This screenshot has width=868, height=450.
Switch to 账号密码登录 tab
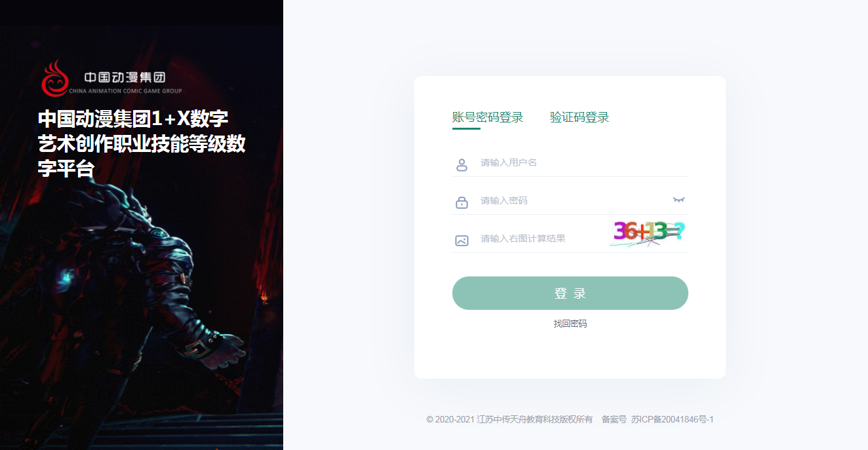[x=488, y=117]
